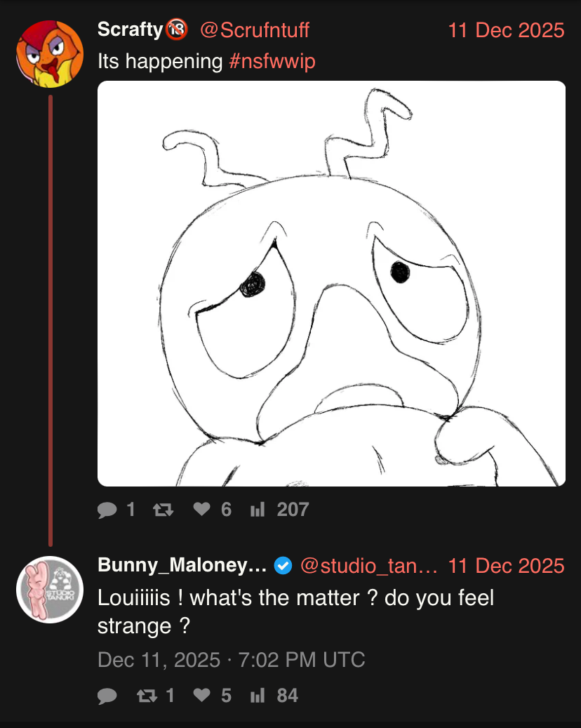This screenshot has height=728, width=581.
Task: Open the #nsfwwip hashtag
Action: coord(272,61)
